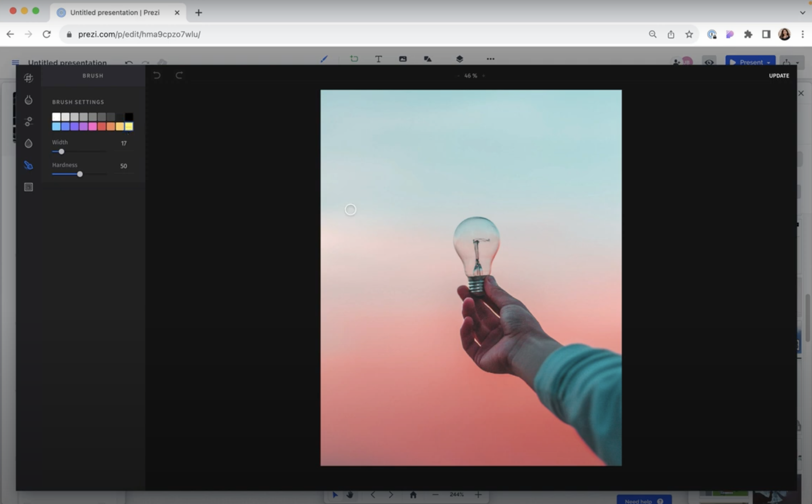This screenshot has width=812, height=504.
Task: Open the filters flask tool
Action: pyautogui.click(x=28, y=100)
